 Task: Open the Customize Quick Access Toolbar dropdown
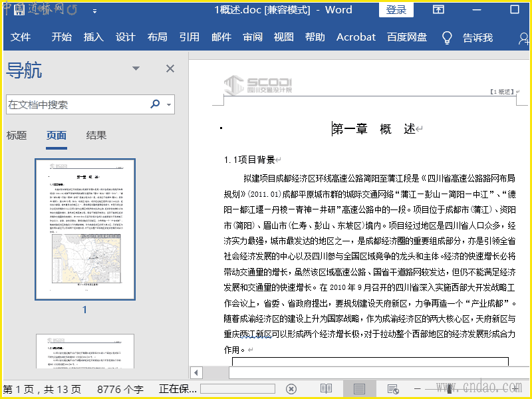94,11
